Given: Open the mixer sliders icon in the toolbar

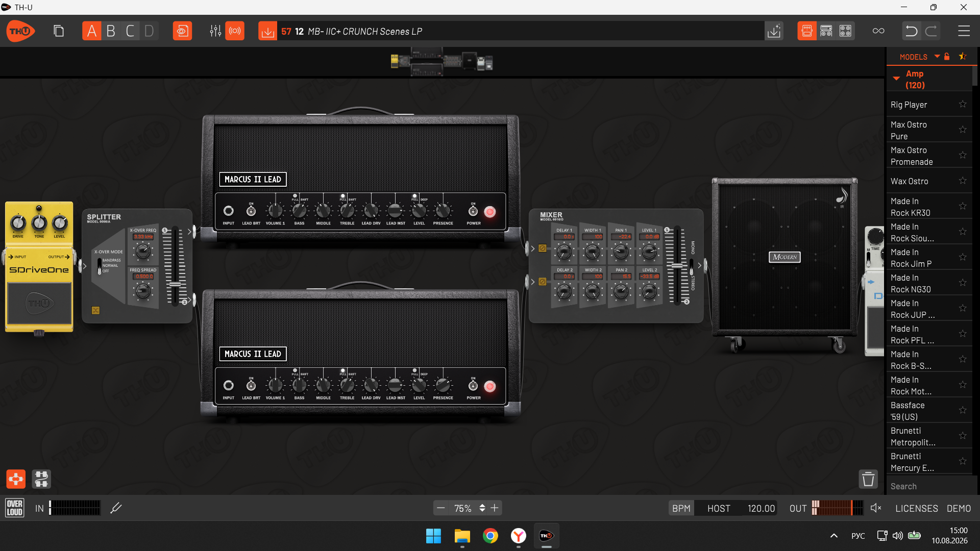Looking at the screenshot, I should pyautogui.click(x=215, y=31).
